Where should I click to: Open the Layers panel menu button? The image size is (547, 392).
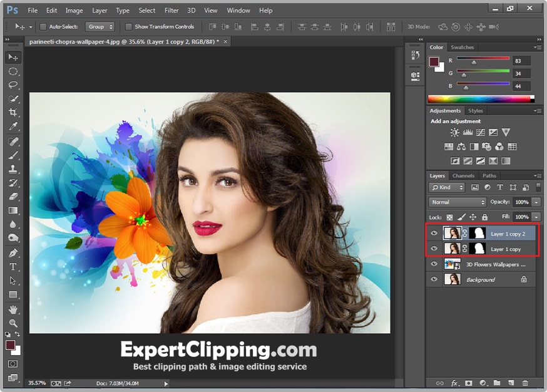pyautogui.click(x=539, y=176)
